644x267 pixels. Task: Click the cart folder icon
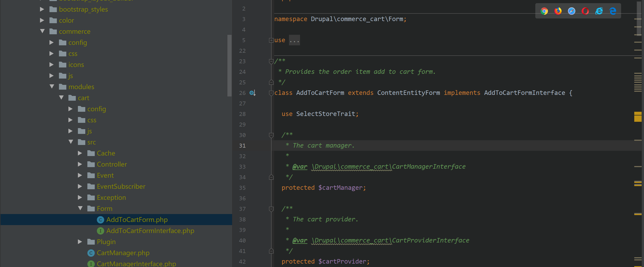(72, 98)
